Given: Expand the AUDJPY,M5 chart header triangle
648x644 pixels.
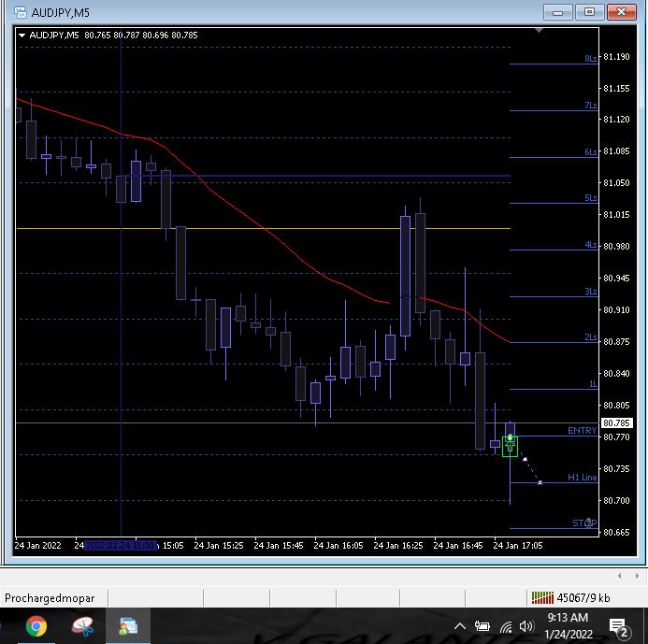Looking at the screenshot, I should [22, 36].
